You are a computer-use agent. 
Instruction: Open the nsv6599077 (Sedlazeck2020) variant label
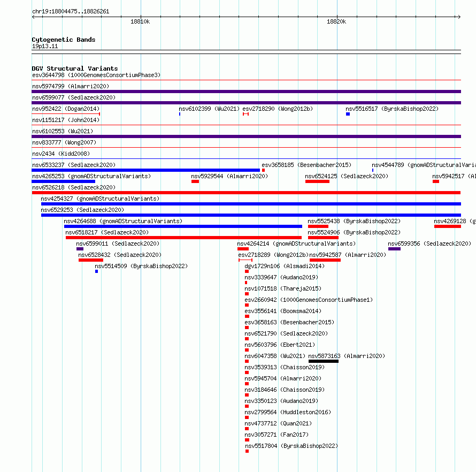pyautogui.click(x=74, y=97)
